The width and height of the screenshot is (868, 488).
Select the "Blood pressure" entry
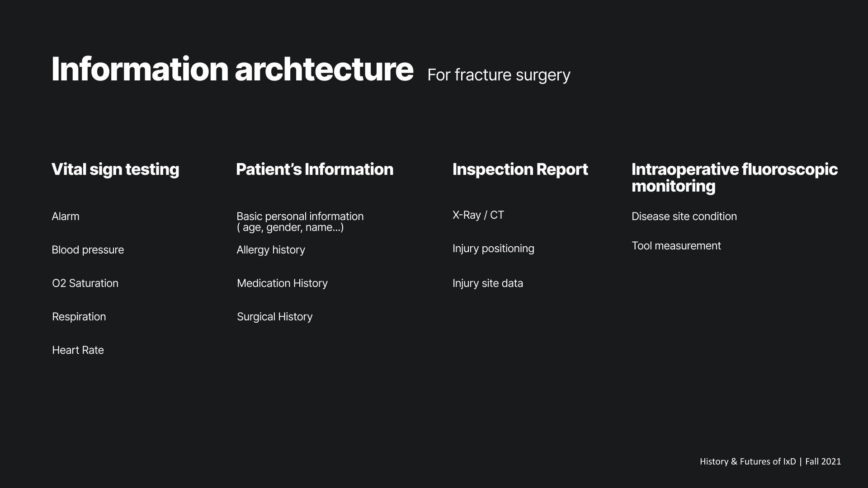coord(88,250)
